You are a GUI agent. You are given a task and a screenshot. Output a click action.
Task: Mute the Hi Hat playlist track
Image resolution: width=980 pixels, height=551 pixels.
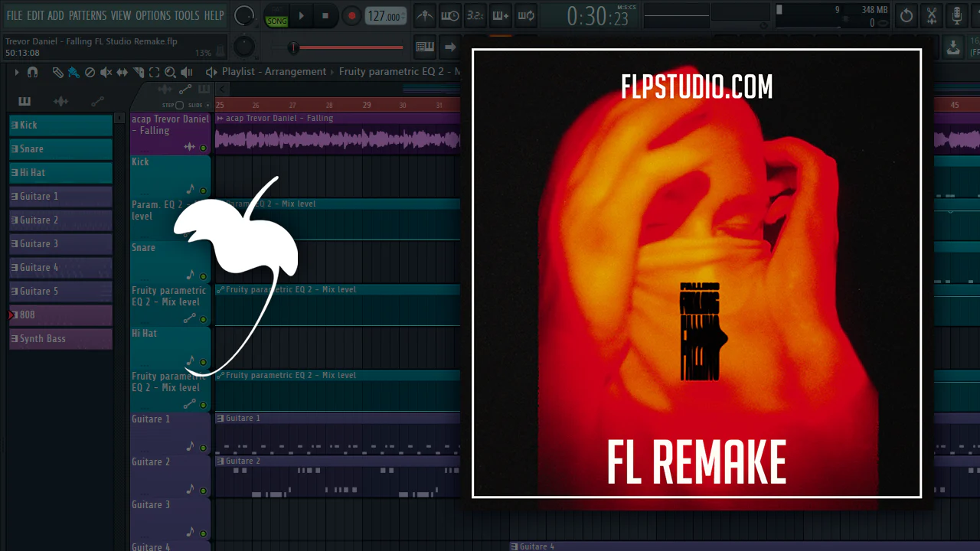[x=203, y=362]
